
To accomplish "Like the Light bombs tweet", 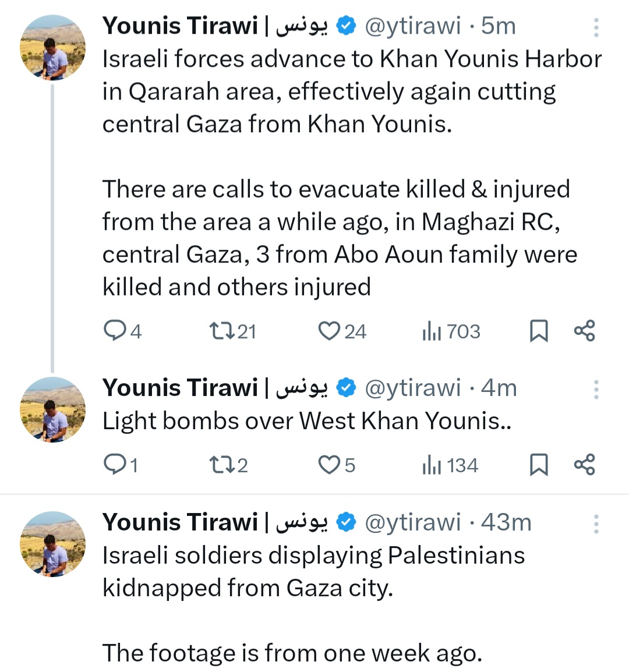I will 329,465.
